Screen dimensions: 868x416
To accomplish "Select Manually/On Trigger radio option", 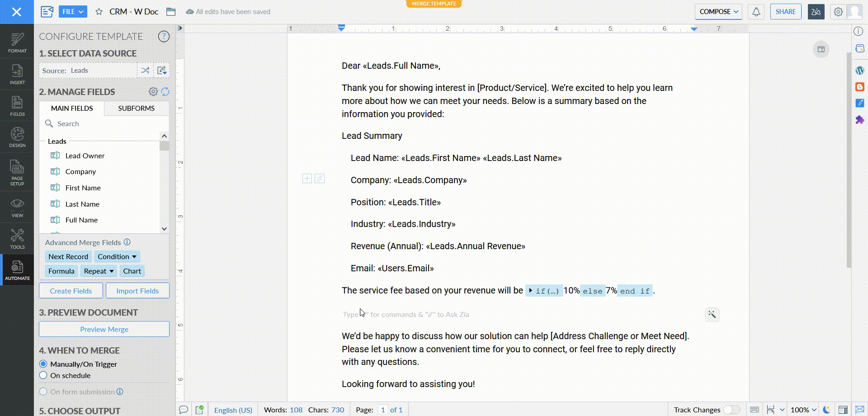I will coord(43,364).
